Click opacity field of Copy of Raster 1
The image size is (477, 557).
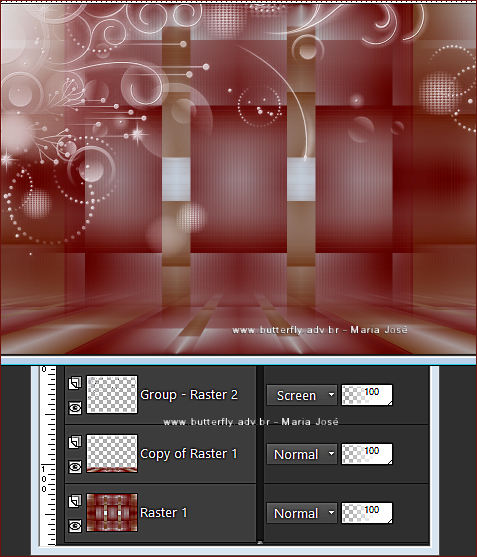[367, 454]
